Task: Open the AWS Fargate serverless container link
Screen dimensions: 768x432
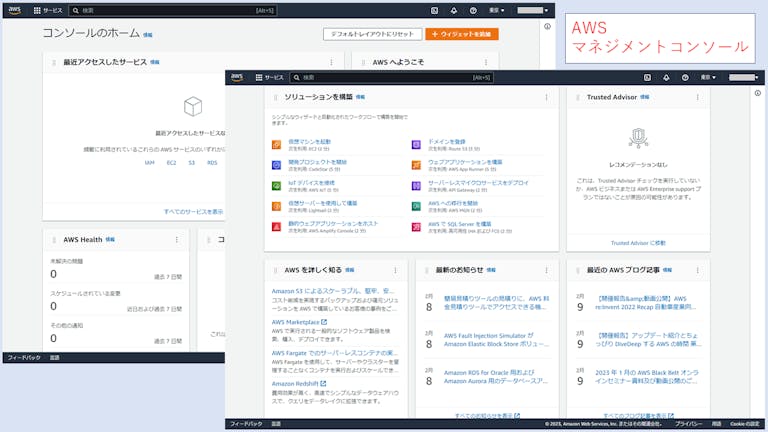Action: coord(335,353)
